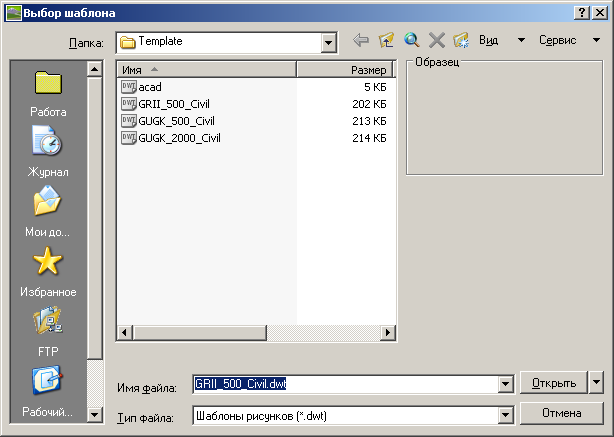Expand the Имя файла dropdown arrow
The width and height of the screenshot is (614, 437).
pyautogui.click(x=506, y=384)
